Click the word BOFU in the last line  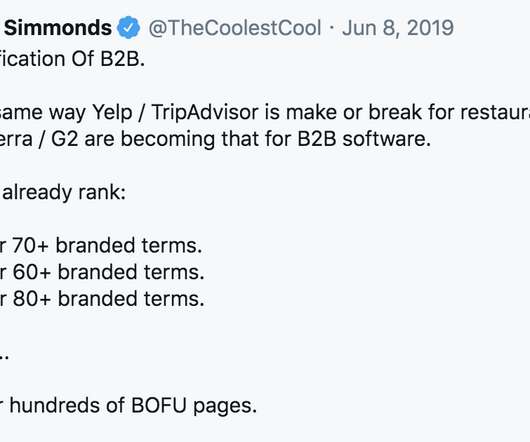[159, 405]
